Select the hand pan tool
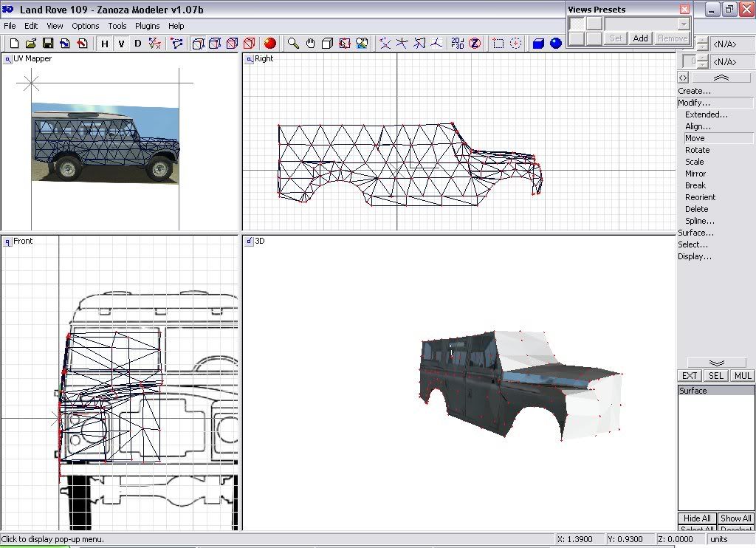 (x=310, y=44)
